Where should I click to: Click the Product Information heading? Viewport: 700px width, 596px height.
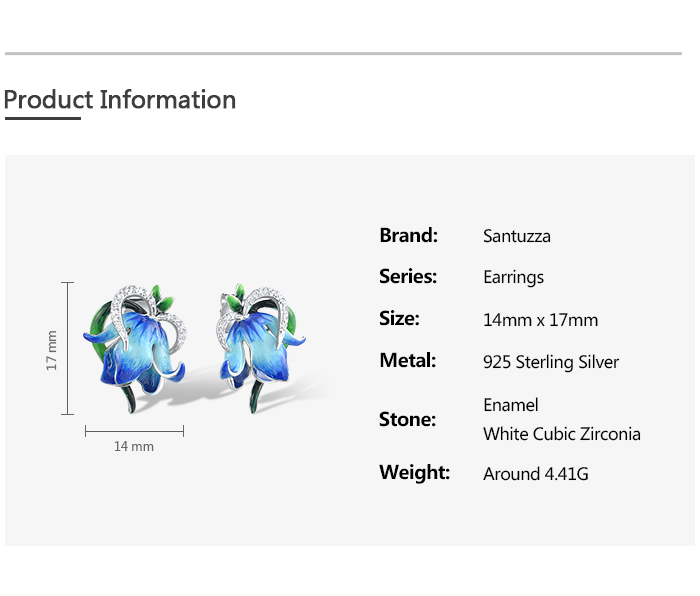tap(120, 100)
